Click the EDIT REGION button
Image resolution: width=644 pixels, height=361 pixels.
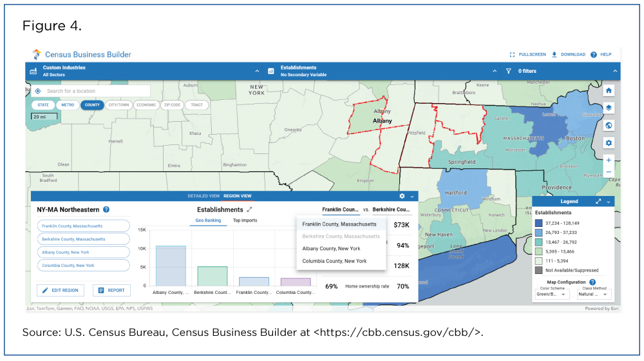61,290
